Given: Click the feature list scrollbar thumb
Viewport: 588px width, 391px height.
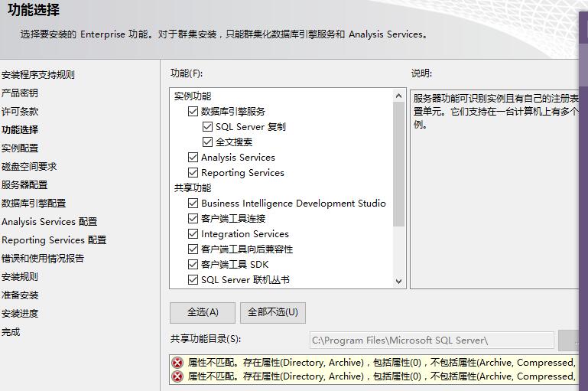Looking at the screenshot, I should [398, 164].
